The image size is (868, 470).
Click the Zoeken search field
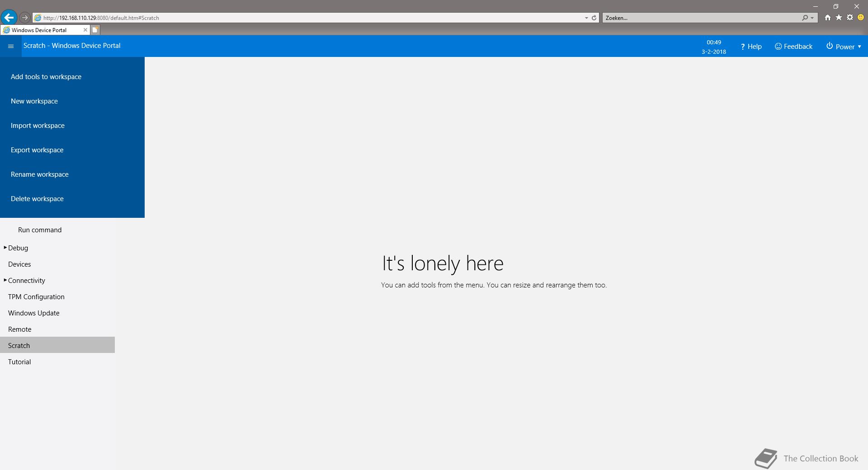click(701, 18)
